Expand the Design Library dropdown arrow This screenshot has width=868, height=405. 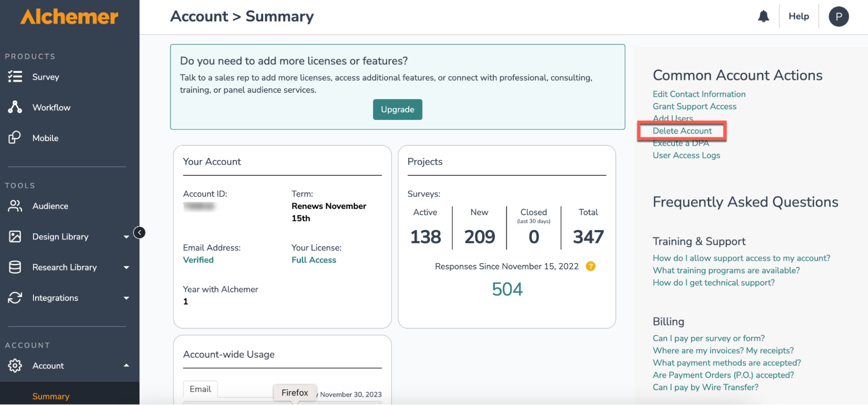tap(126, 237)
